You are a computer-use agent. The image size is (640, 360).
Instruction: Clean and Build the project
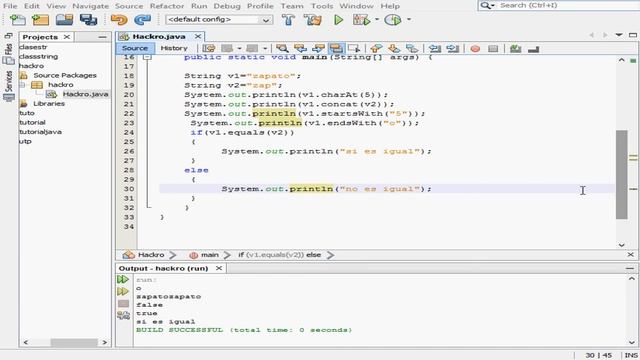tap(313, 20)
